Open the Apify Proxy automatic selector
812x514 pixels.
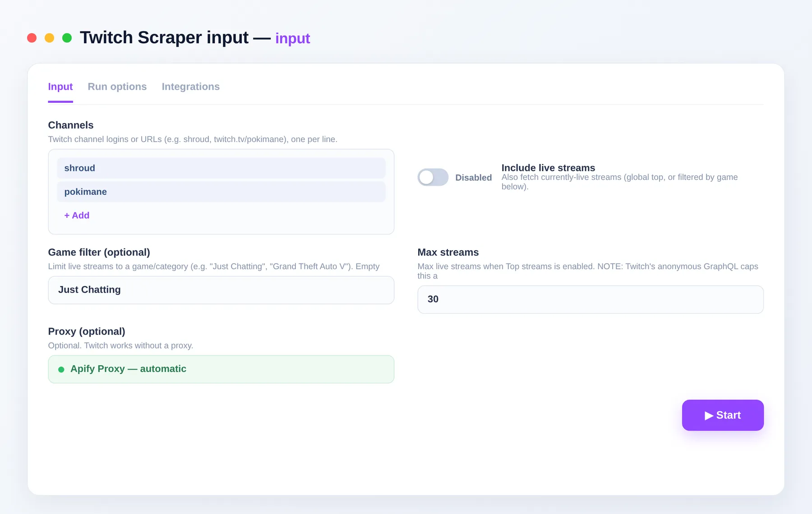pyautogui.click(x=221, y=369)
